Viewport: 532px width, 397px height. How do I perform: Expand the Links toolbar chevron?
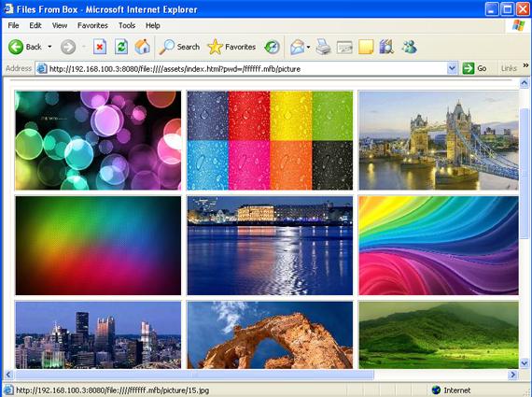(x=525, y=65)
